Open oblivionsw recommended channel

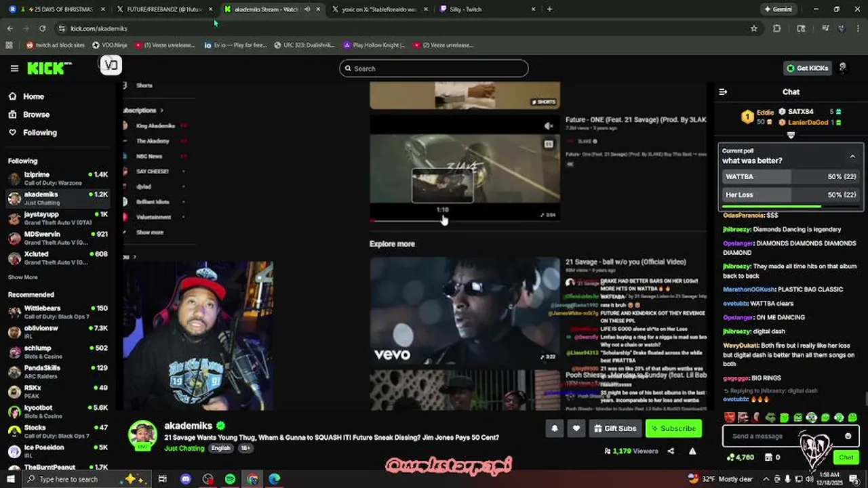click(x=58, y=331)
